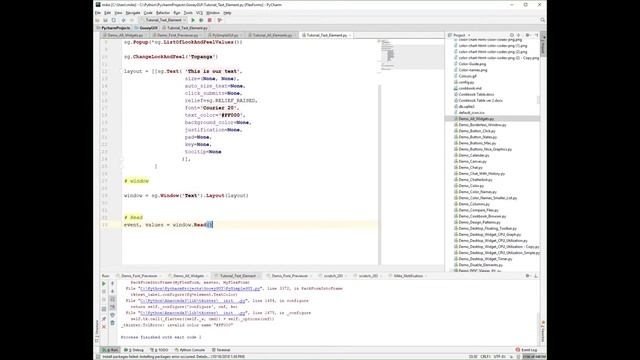Image resolution: width=640 pixels, height=360 pixels.
Task: Click the down-stack-trace arrow in Run panel
Action: (113, 291)
